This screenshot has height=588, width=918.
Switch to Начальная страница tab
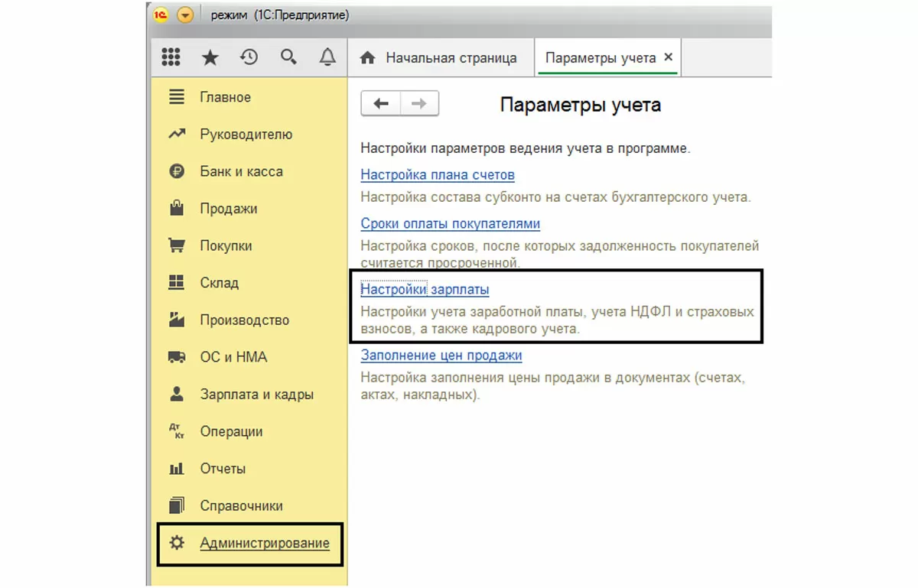tap(440, 58)
